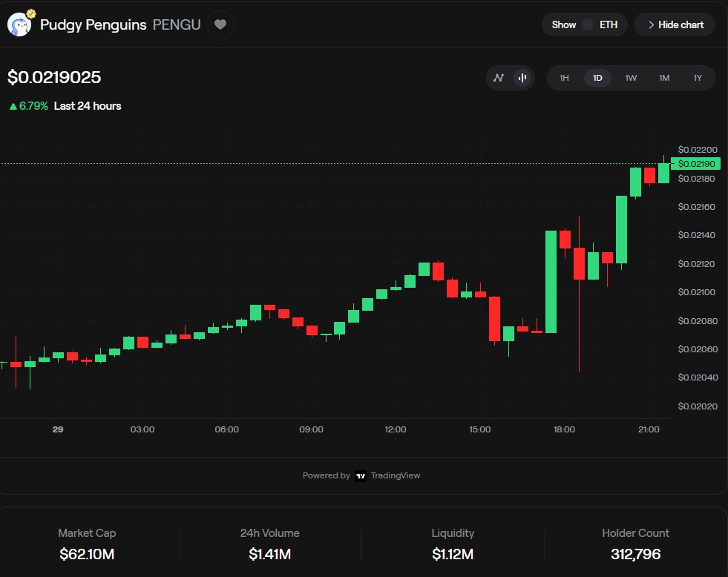Click the 6.79% change indicator

pyautogui.click(x=29, y=106)
